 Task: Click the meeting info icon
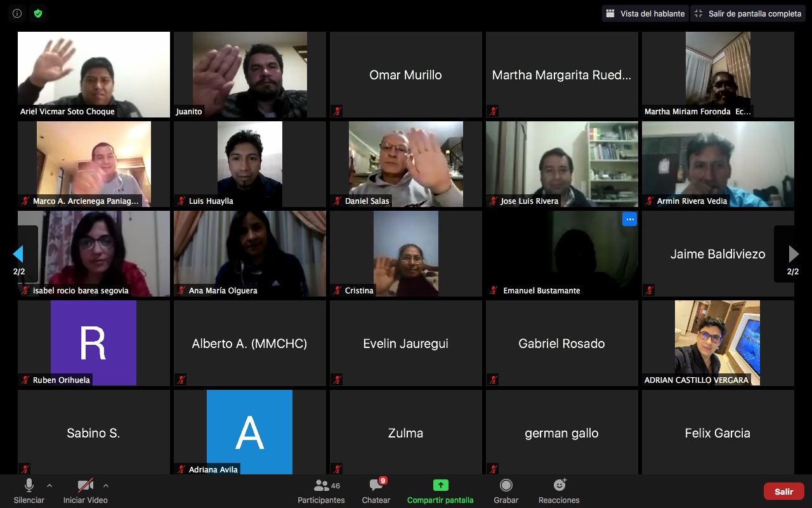[17, 13]
